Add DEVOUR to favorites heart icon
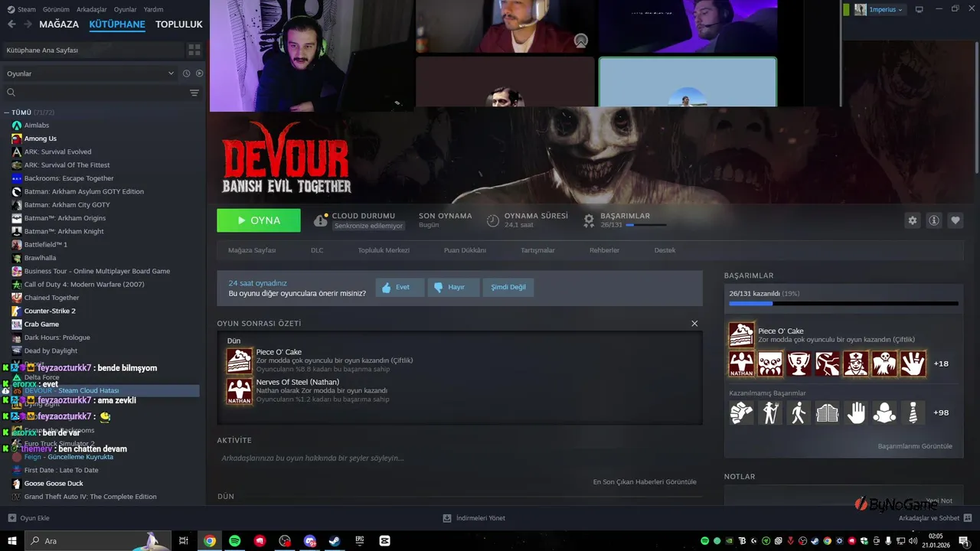This screenshot has height=551, width=980. click(955, 220)
